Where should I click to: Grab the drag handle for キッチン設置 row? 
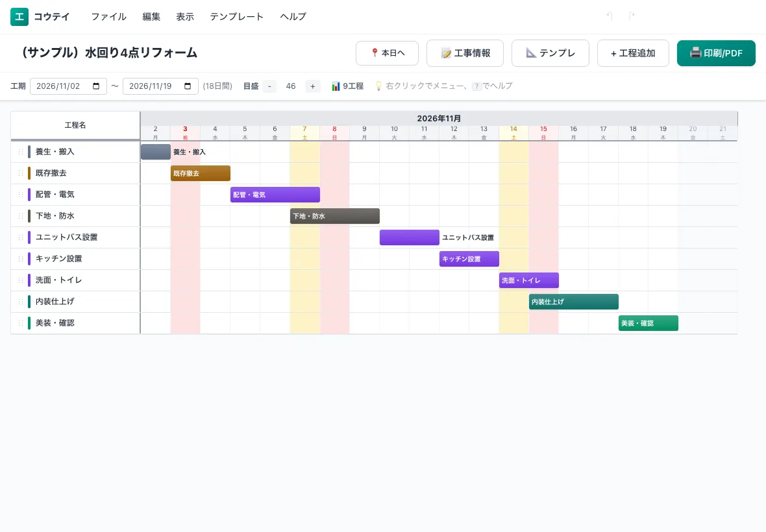point(21,259)
